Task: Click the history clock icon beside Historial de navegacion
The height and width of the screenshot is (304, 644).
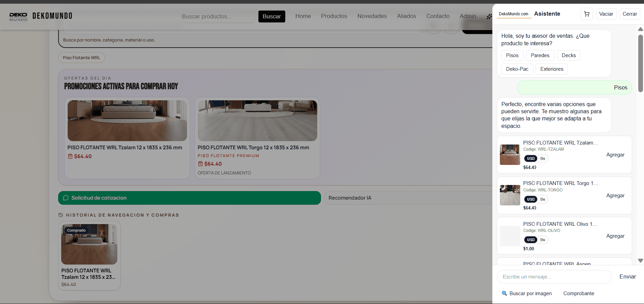Action: pyautogui.click(x=61, y=215)
